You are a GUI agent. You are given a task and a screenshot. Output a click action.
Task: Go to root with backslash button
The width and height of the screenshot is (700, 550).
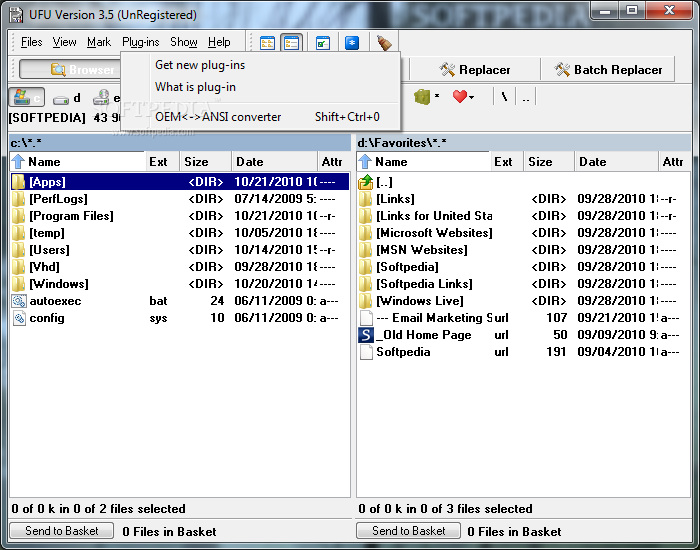tap(504, 96)
